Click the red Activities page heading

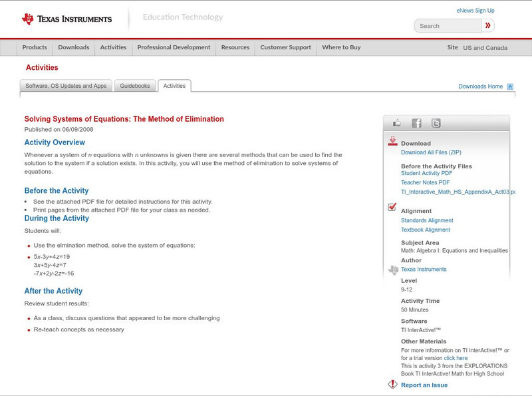tap(42, 68)
